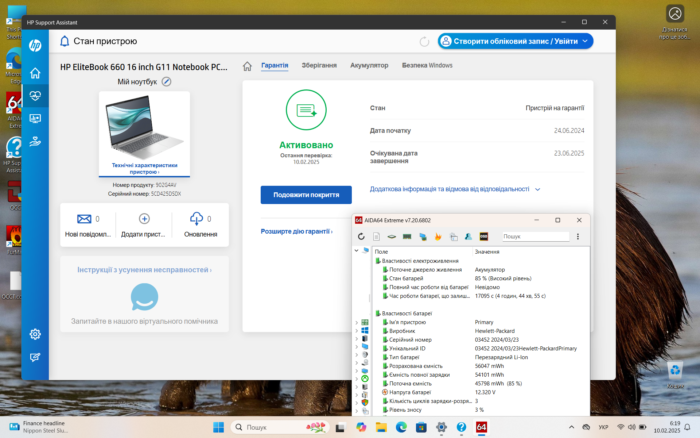The image size is (700, 438).
Task: Expand the Windows logo node arrow in AIDA64 tree
Action: [356, 330]
